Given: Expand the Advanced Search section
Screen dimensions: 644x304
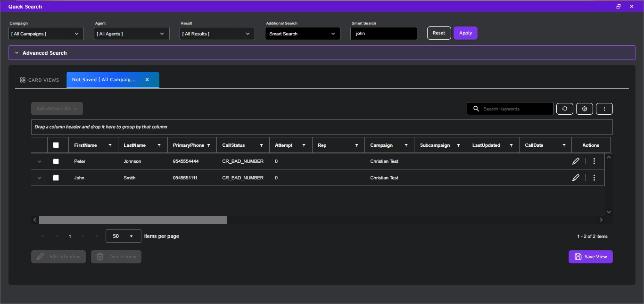Looking at the screenshot, I should (x=322, y=53).
